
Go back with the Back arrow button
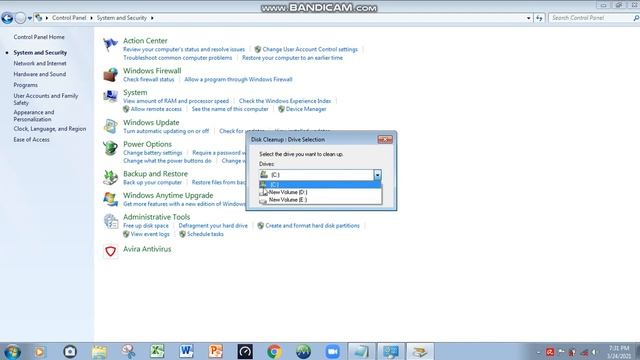tap(7, 18)
